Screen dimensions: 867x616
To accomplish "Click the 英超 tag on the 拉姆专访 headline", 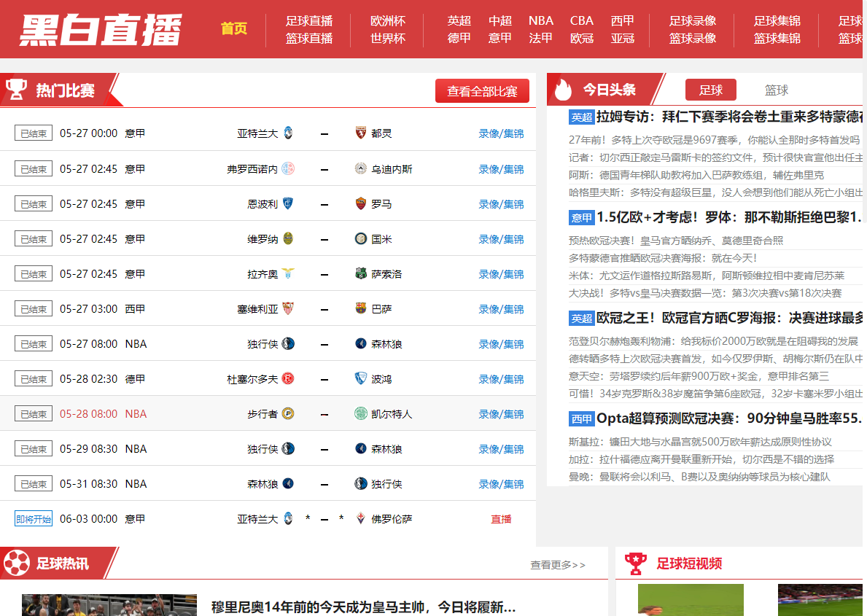I will pyautogui.click(x=581, y=117).
